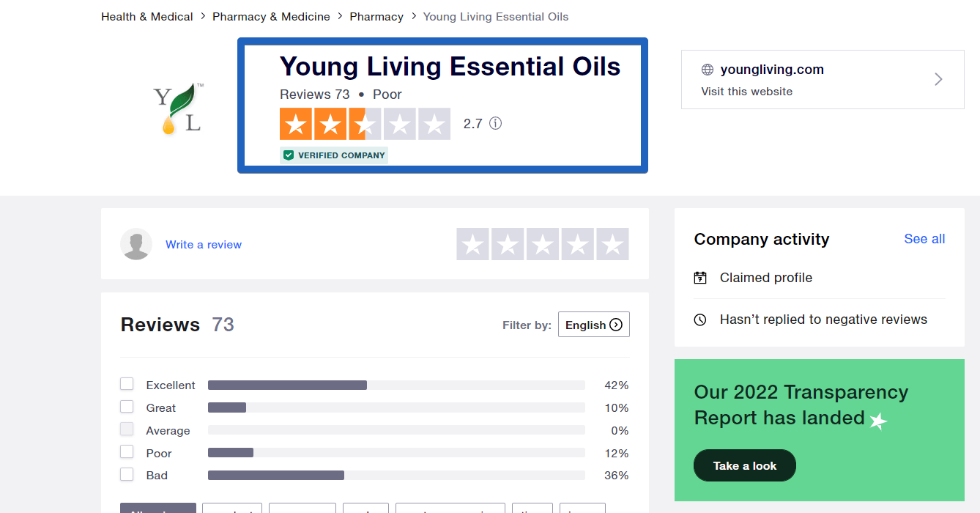Click the chevron arrow on youngliving.com card
Image resolution: width=980 pixels, height=513 pixels.
(x=938, y=79)
